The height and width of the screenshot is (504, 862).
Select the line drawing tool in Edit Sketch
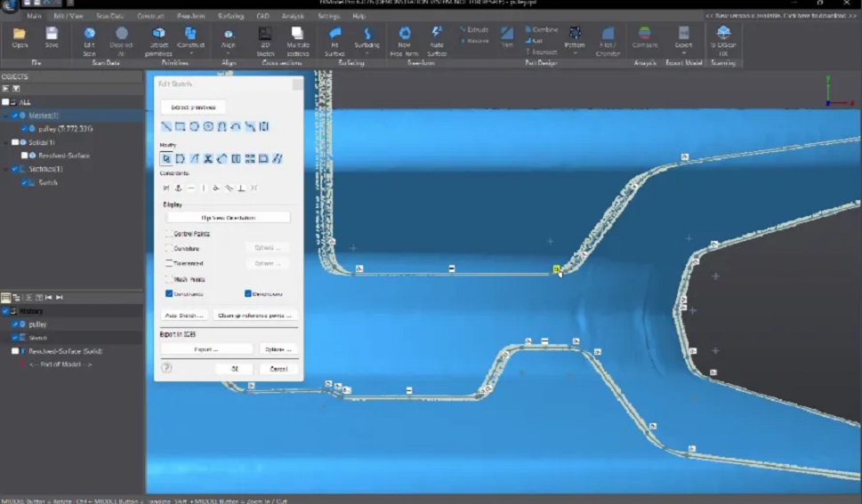point(166,126)
